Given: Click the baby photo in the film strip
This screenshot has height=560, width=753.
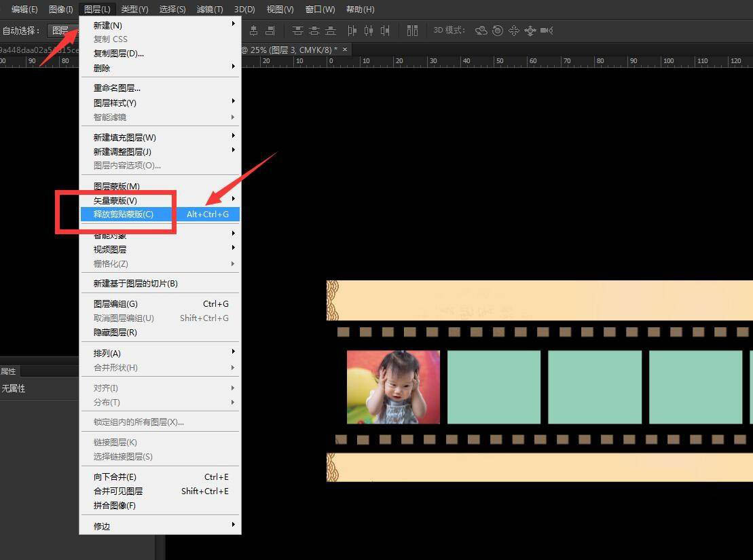Looking at the screenshot, I should 393,387.
